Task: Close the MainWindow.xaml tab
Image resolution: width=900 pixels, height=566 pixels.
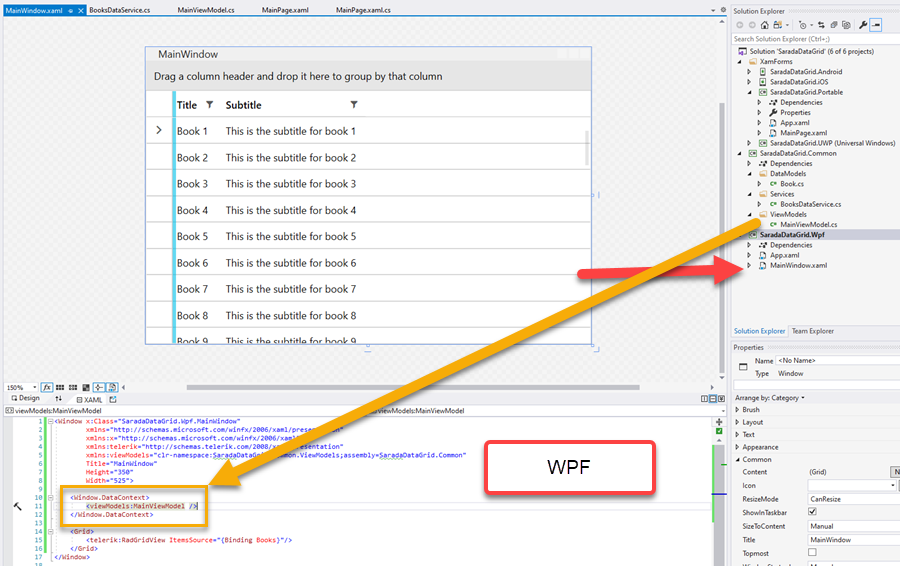Action: (x=81, y=10)
